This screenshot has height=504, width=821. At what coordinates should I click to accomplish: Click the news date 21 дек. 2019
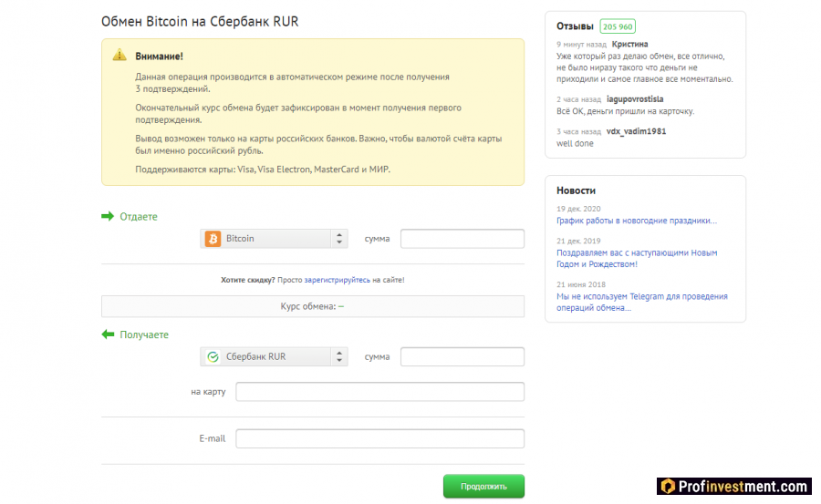tap(578, 242)
